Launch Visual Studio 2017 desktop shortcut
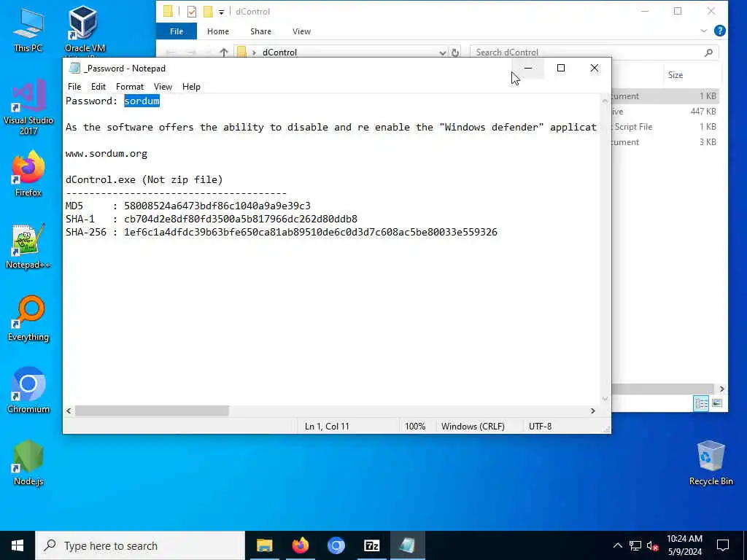 pos(28,107)
